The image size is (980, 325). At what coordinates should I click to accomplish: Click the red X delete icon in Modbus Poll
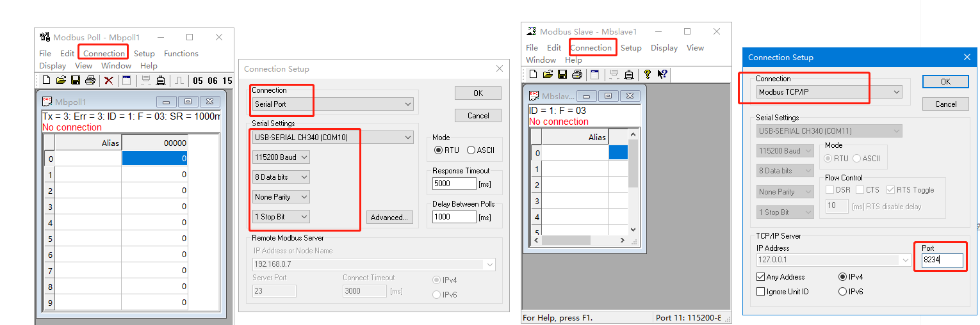coord(109,81)
